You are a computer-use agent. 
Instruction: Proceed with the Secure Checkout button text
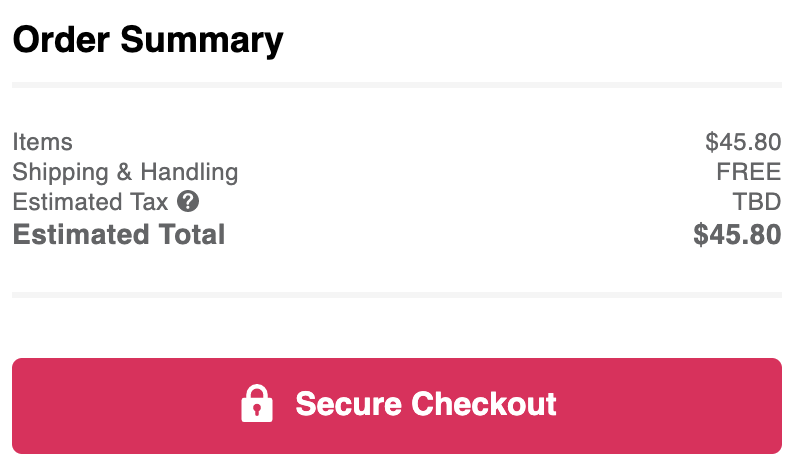click(425, 404)
